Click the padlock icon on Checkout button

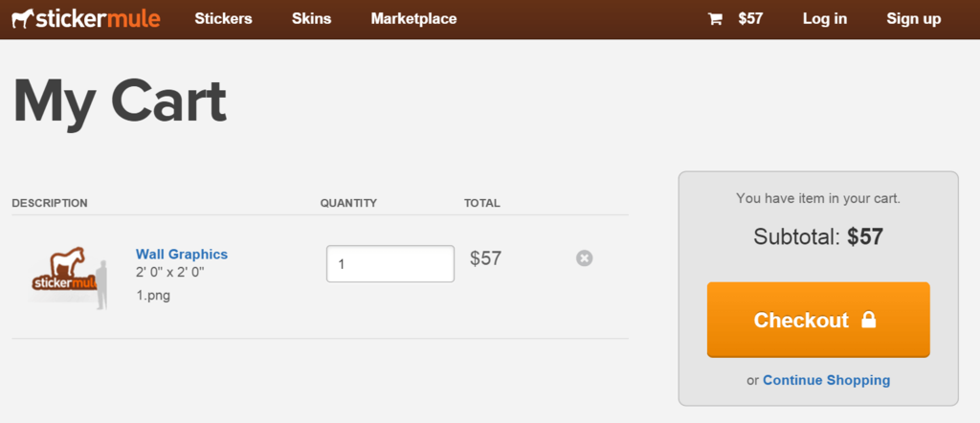pyautogui.click(x=869, y=320)
